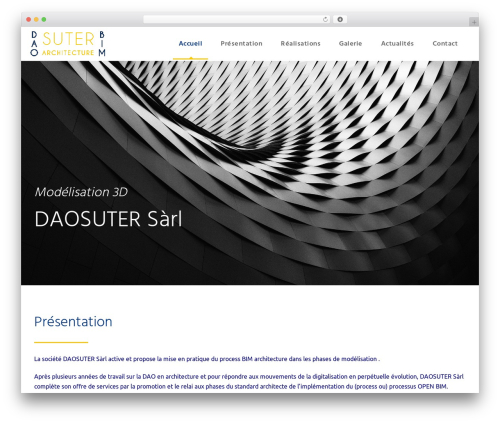Click the green maximize window button

tap(44, 20)
